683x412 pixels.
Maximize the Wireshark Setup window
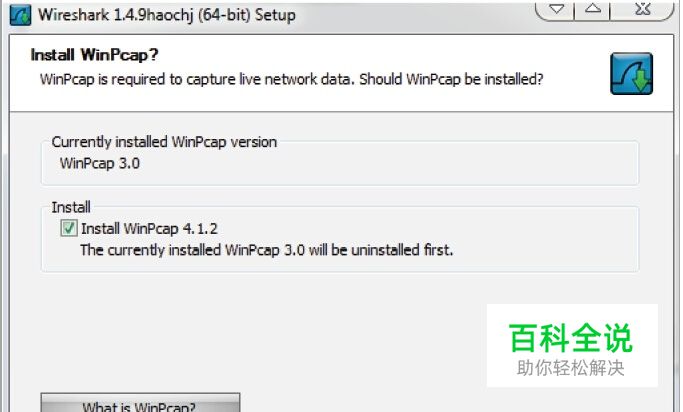coord(592,10)
